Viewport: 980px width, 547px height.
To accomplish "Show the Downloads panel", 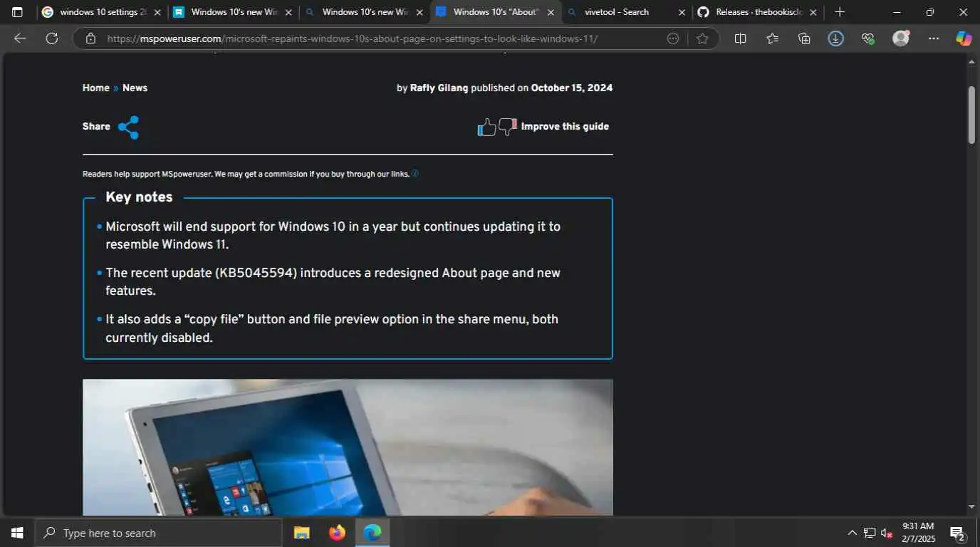I will [836, 38].
